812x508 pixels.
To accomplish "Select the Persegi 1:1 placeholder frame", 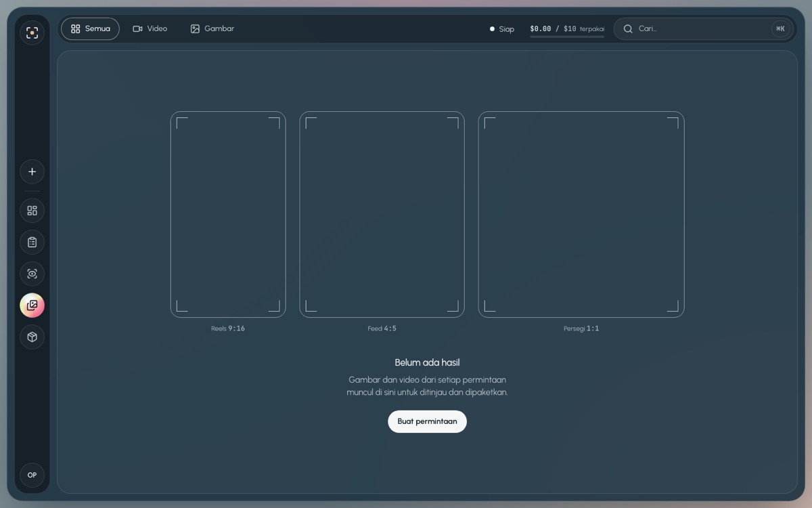I will [581, 214].
